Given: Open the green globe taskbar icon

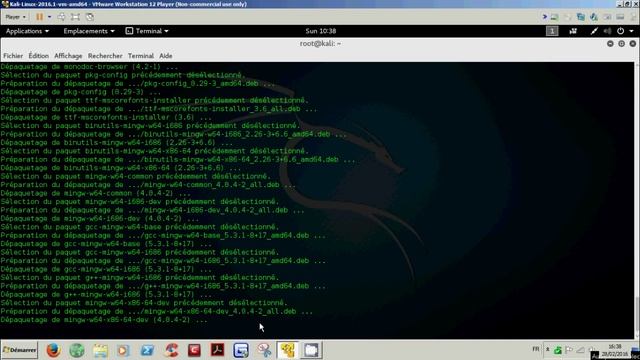Looking at the screenshot, I should [77, 350].
